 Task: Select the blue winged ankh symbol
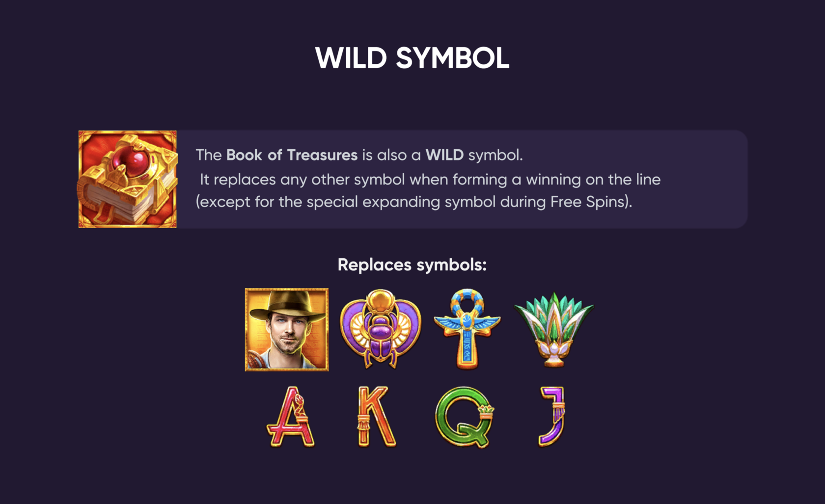[x=467, y=328]
